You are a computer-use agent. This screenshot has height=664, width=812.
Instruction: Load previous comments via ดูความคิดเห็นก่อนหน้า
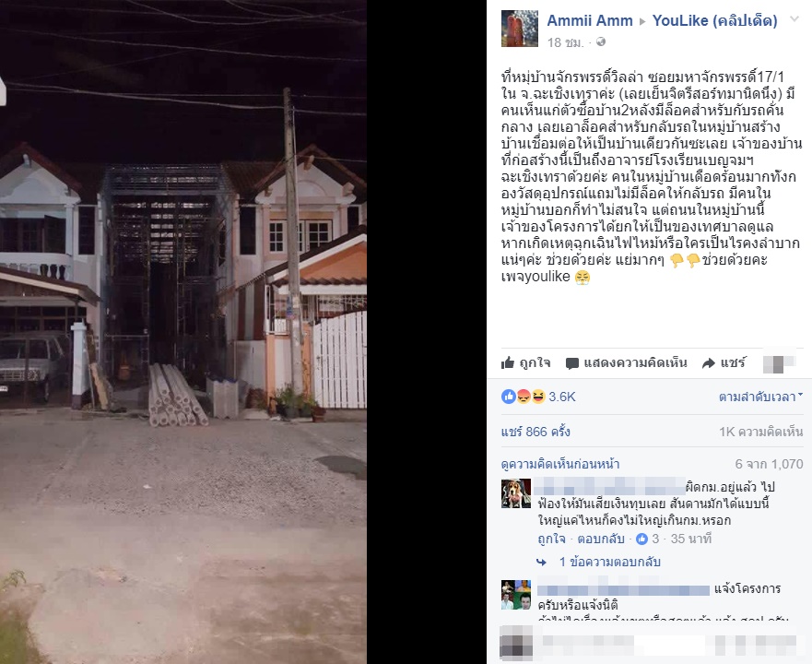[560, 464]
